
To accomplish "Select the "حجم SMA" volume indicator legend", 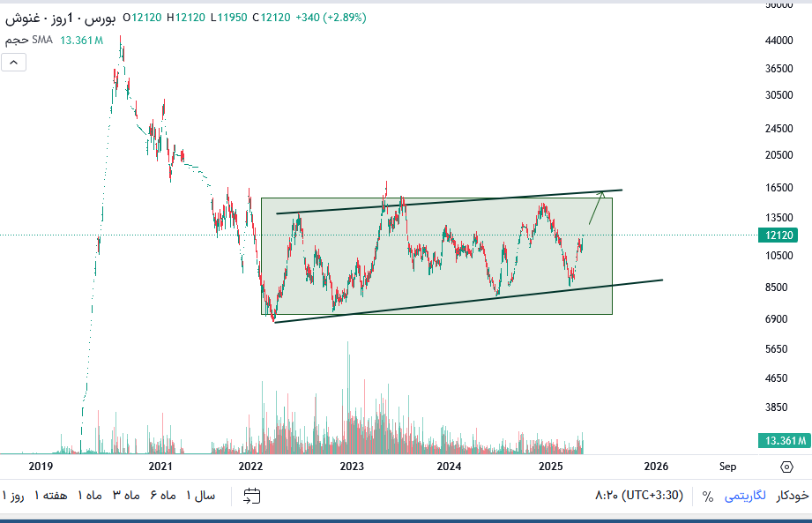I will [x=29, y=41].
